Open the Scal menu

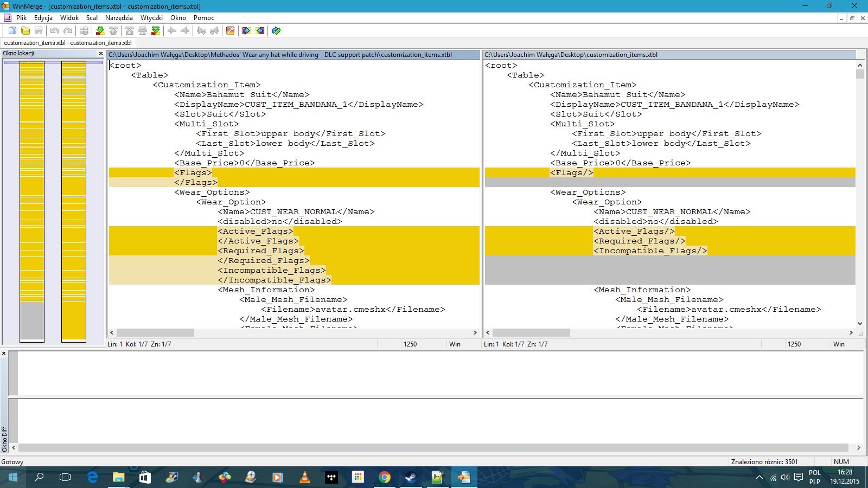point(92,18)
